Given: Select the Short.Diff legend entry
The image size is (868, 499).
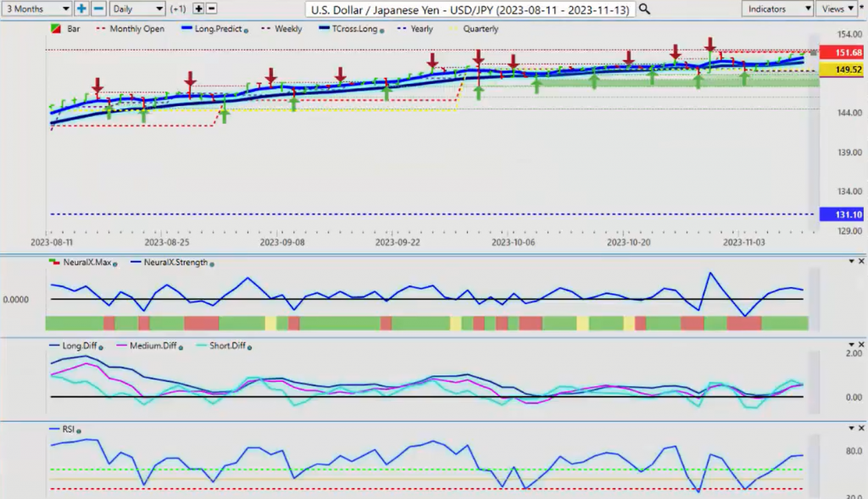Looking at the screenshot, I should (x=227, y=346).
